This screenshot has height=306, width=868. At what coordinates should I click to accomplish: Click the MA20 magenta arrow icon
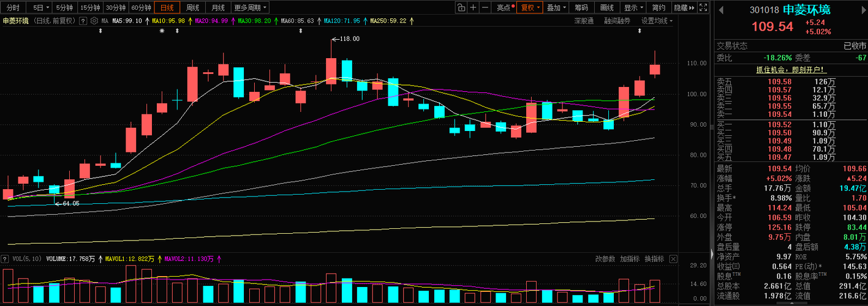[233, 21]
